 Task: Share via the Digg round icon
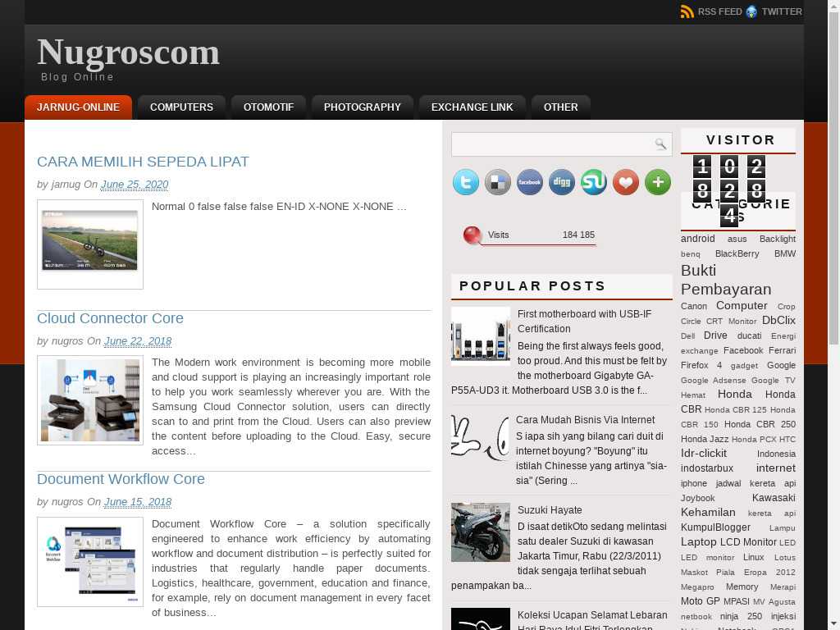pyautogui.click(x=561, y=182)
